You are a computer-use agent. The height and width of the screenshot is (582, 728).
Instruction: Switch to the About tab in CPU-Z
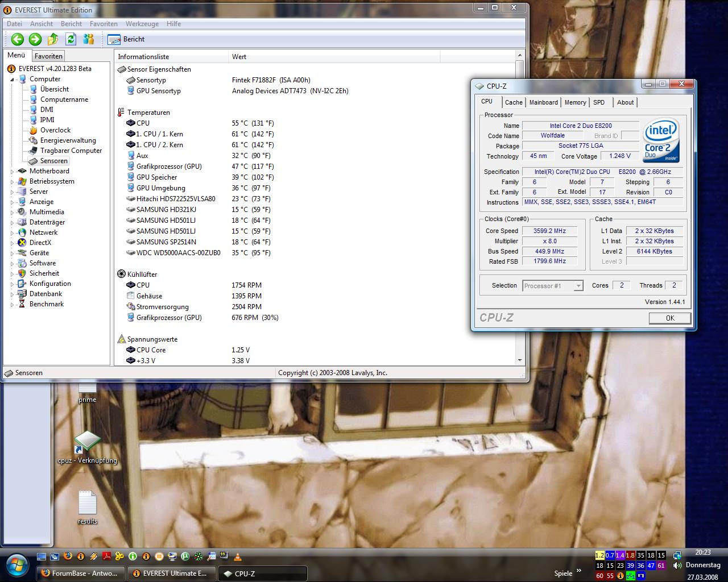tap(625, 102)
